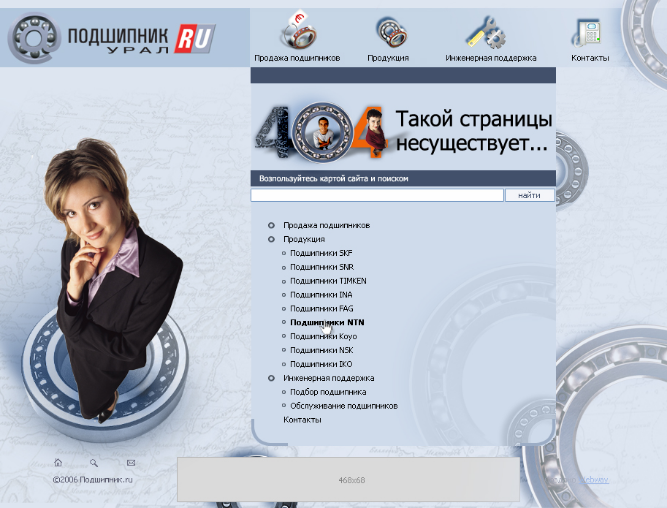Open the Продукция top menu label
Viewport: 667px width, 508px height.
click(x=388, y=58)
